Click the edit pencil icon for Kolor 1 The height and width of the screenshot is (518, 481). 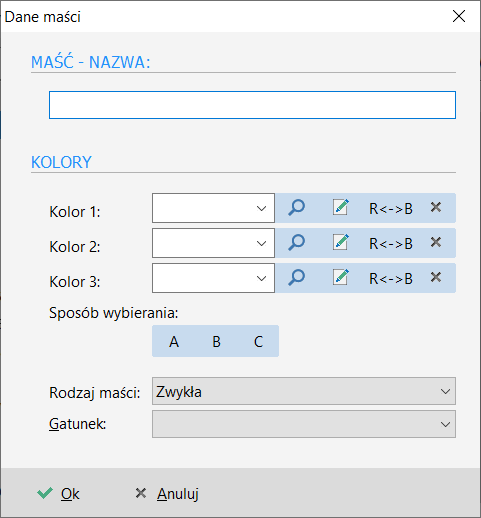[341, 208]
